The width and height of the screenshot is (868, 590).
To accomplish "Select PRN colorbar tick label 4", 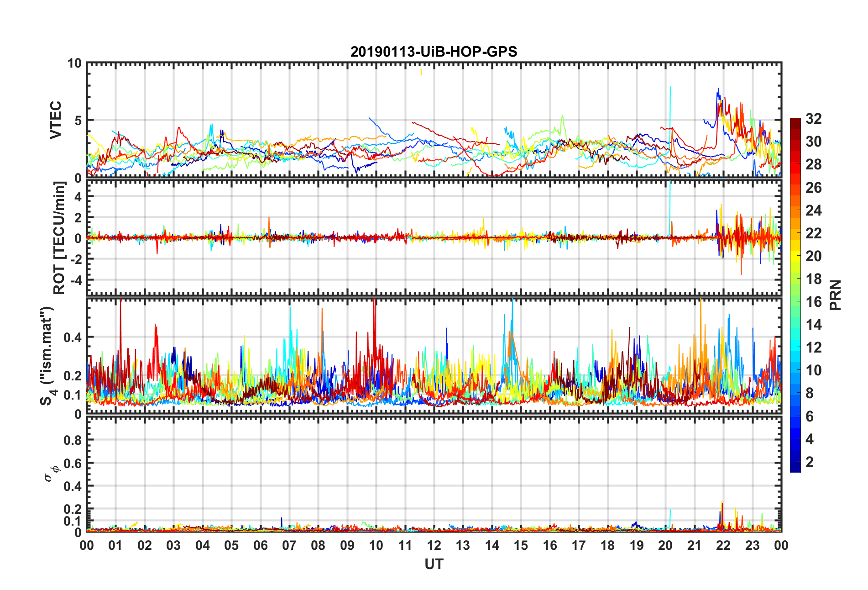I will [810, 439].
